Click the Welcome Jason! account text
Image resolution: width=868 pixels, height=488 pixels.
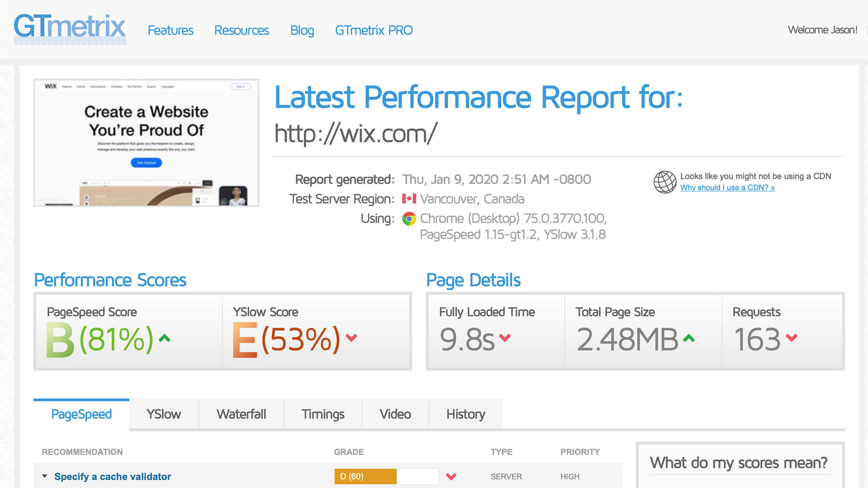click(822, 30)
